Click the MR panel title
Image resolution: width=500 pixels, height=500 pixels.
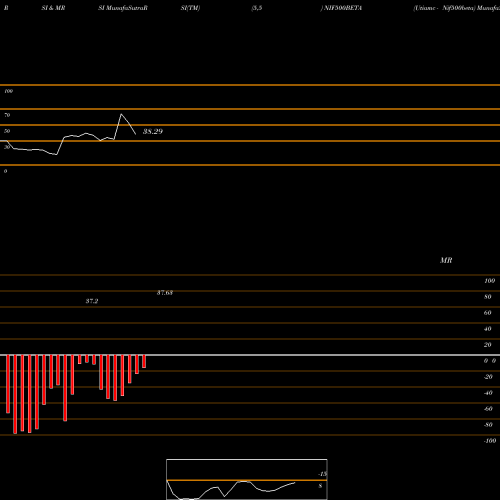[446, 260]
